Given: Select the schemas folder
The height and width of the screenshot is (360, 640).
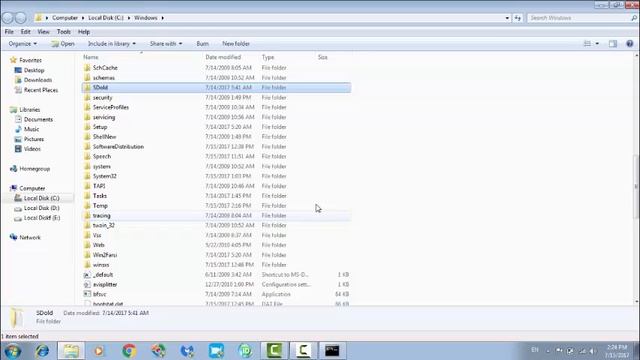Looking at the screenshot, I should [216, 78].
